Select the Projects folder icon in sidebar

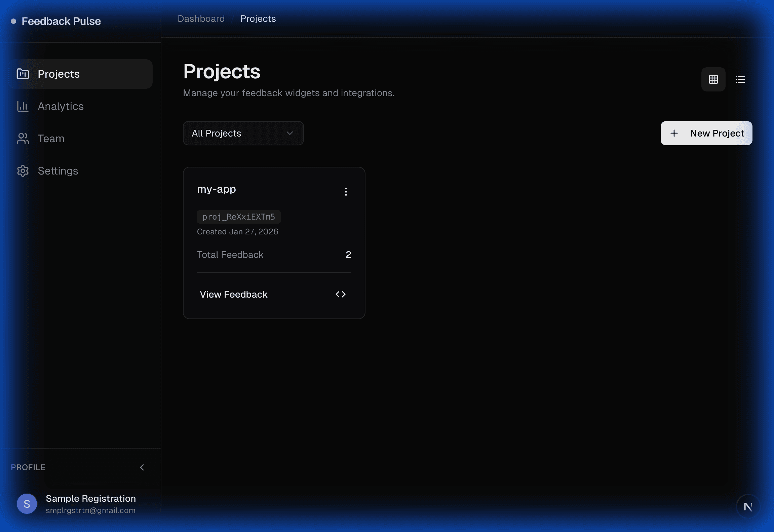point(23,74)
